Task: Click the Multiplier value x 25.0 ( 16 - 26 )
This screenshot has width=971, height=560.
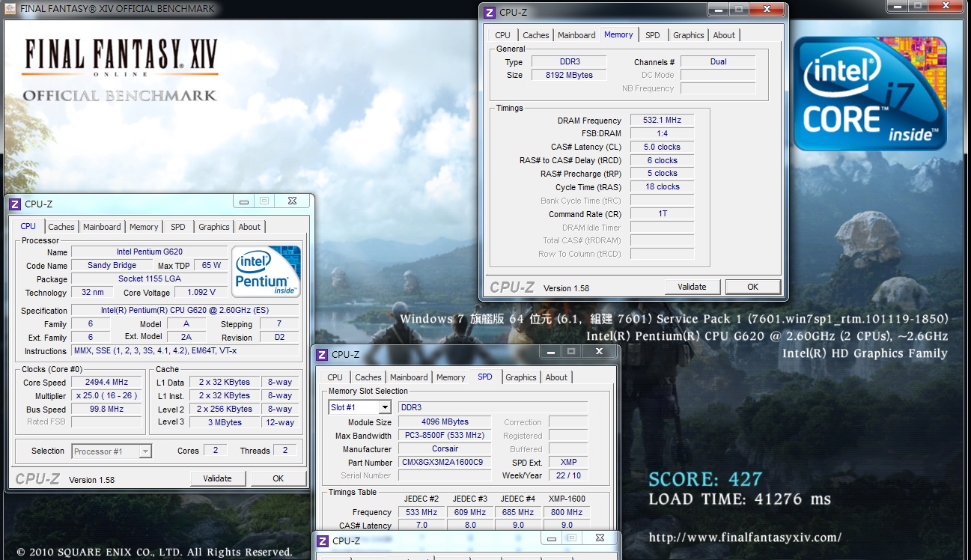Action: 107,396
